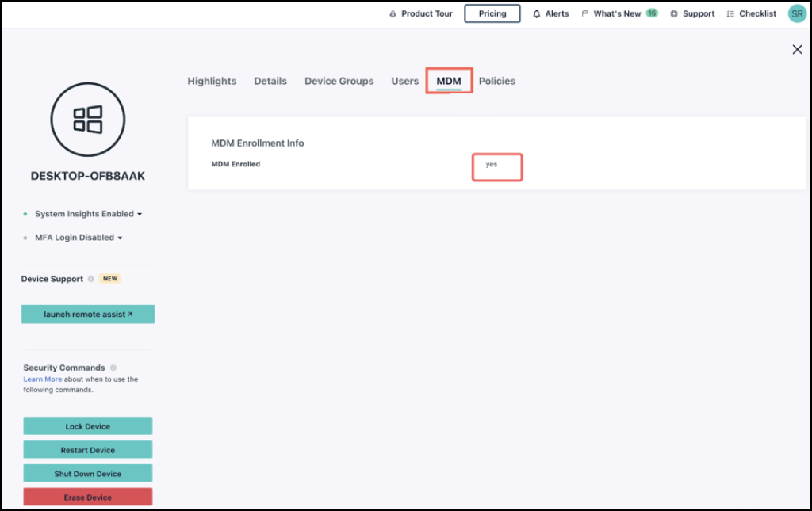Switch to the Policies tab
The image size is (812, 511).
click(x=496, y=81)
